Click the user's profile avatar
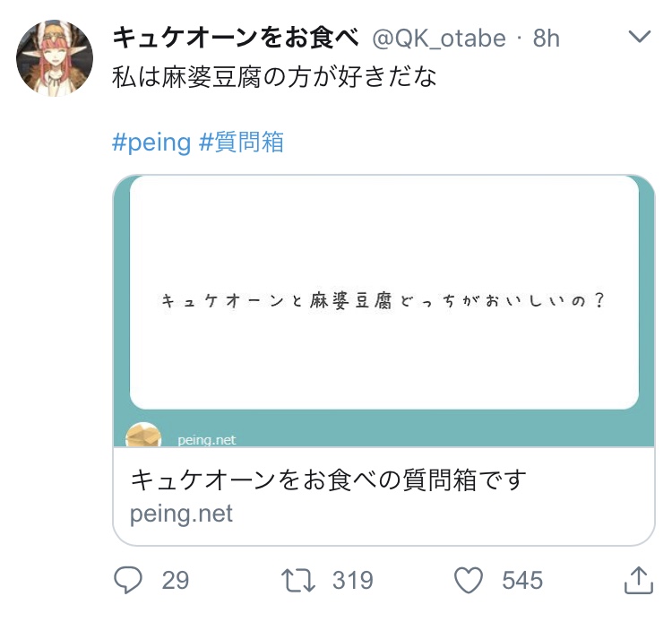Viewport: 672px width, 622px height. 56,56
